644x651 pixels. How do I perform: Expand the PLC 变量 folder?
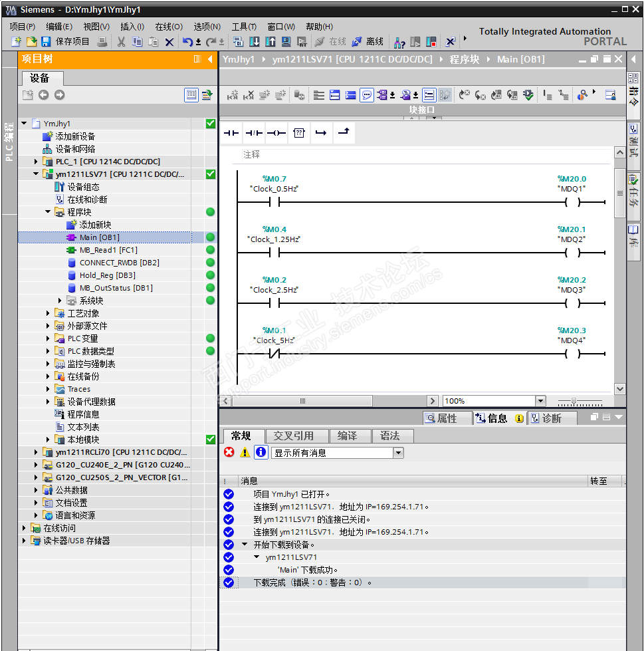(48, 338)
